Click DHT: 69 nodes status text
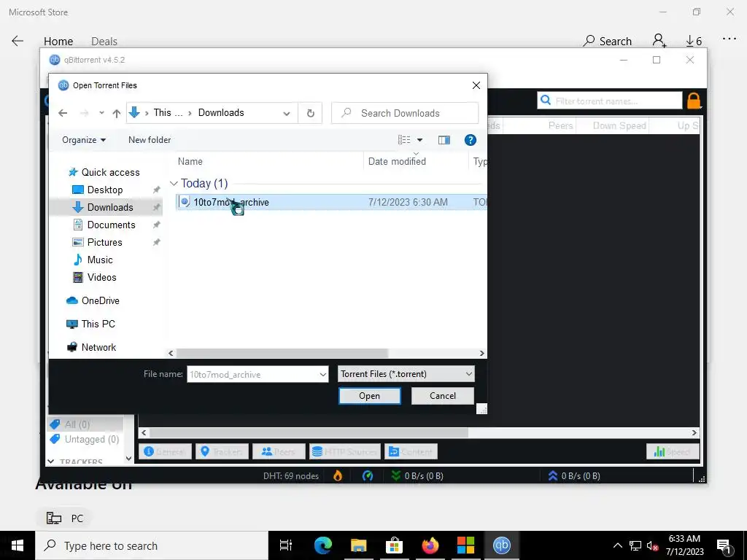Screen dimensions: 747x560 (290, 475)
